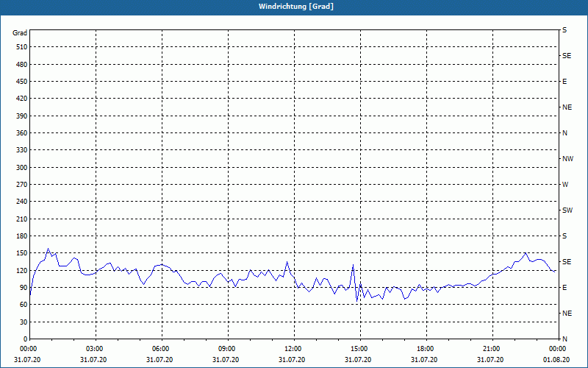Screen dimensions: 588x368
Task: Choose the 60 degree axis label
Action: point(24,305)
